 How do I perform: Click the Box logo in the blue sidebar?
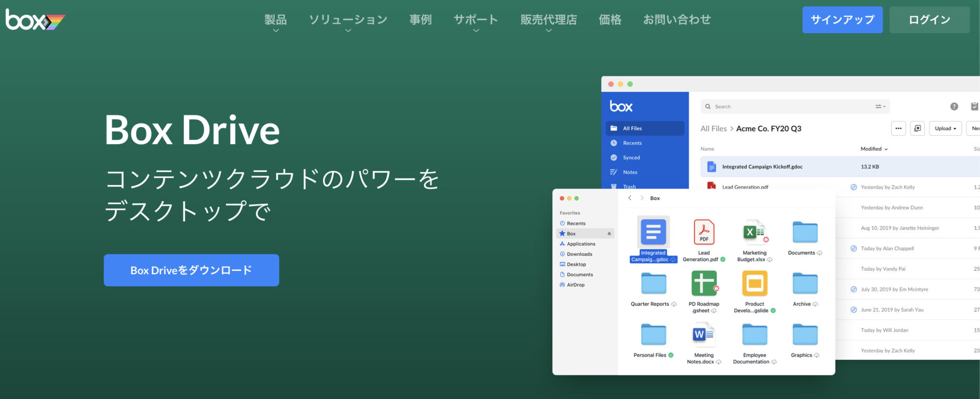click(621, 106)
